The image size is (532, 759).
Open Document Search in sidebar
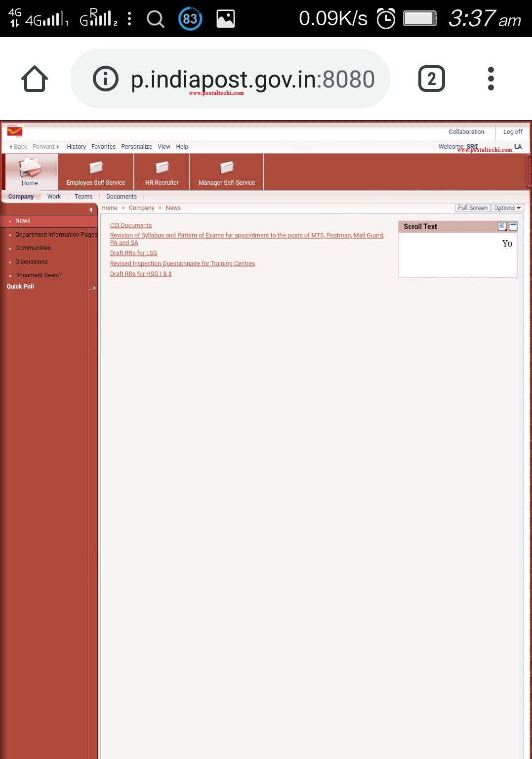[x=39, y=275]
